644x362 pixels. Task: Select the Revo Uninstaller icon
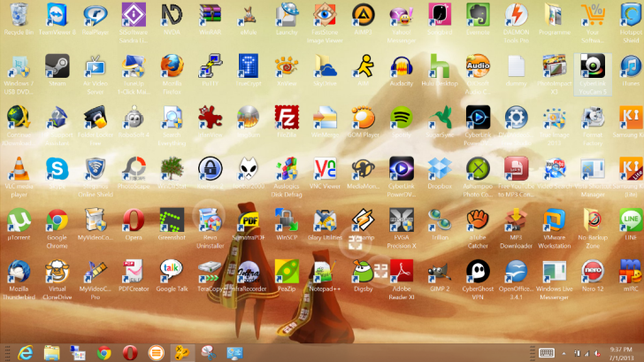tap(210, 220)
